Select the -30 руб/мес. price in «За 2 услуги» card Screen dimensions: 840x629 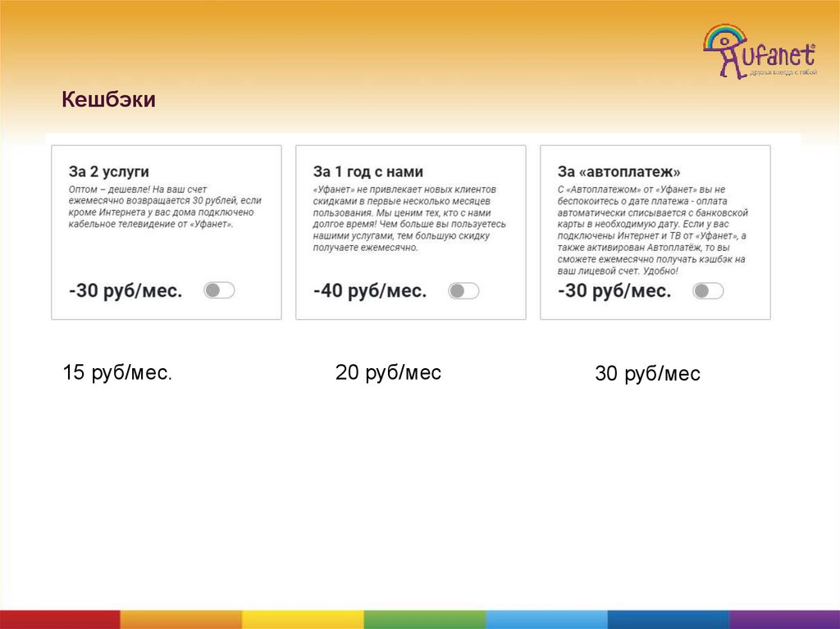click(x=126, y=291)
